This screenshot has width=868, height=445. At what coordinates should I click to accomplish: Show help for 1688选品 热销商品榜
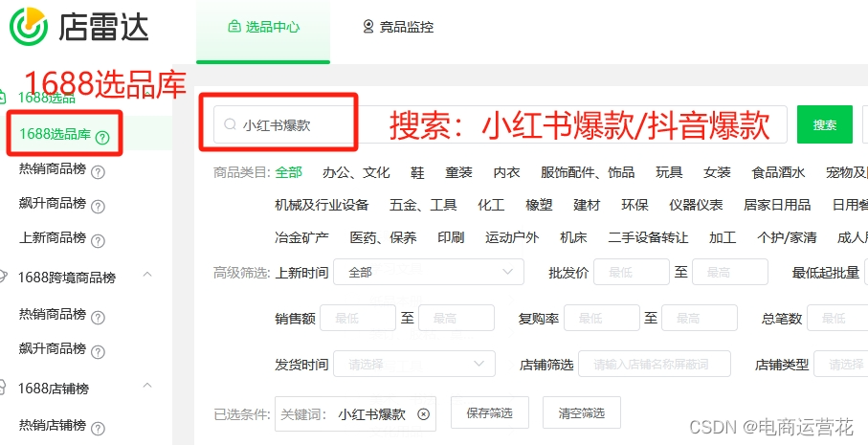click(98, 172)
